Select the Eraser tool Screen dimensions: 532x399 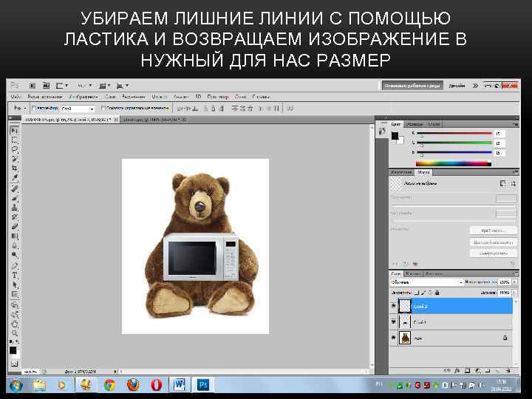[x=14, y=226]
